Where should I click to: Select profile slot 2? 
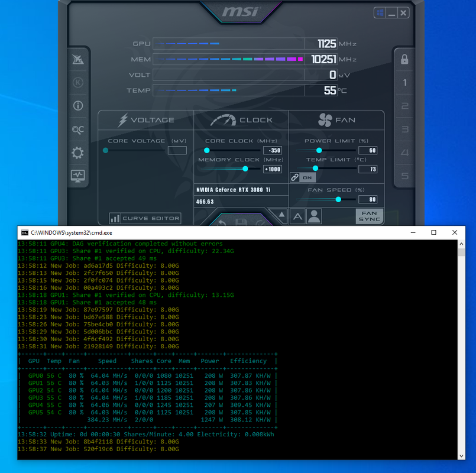pyautogui.click(x=404, y=106)
